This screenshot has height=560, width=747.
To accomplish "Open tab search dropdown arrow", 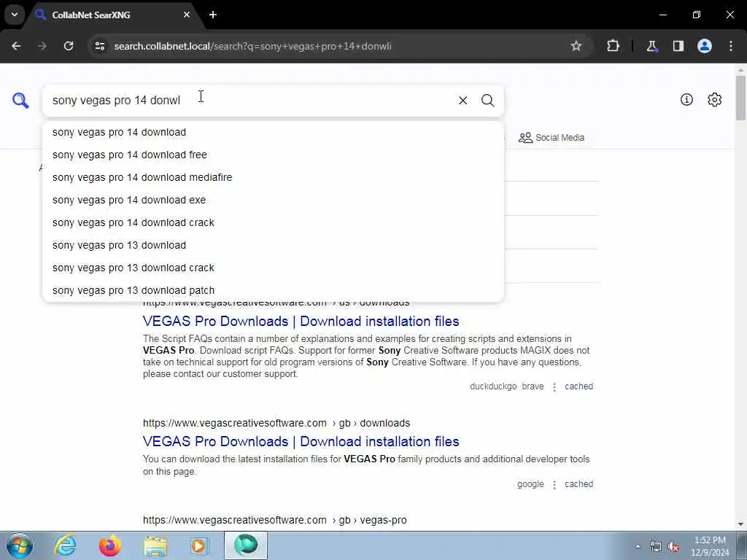I will (15, 15).
